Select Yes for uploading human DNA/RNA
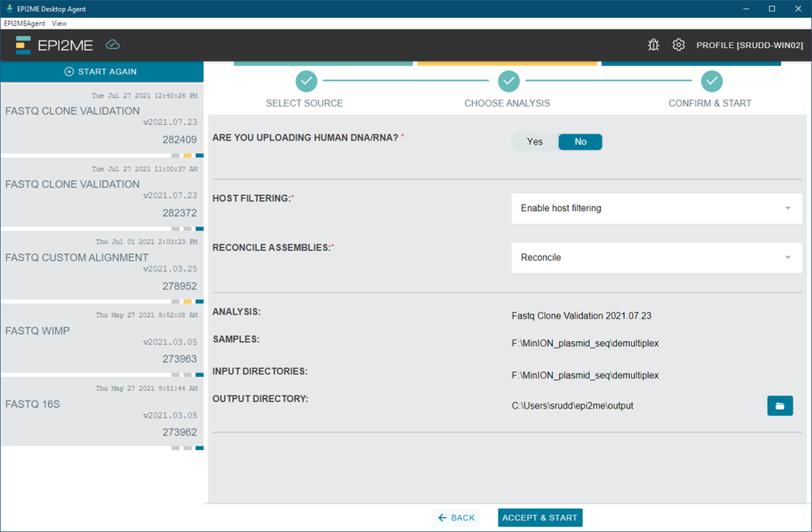 pyautogui.click(x=535, y=142)
